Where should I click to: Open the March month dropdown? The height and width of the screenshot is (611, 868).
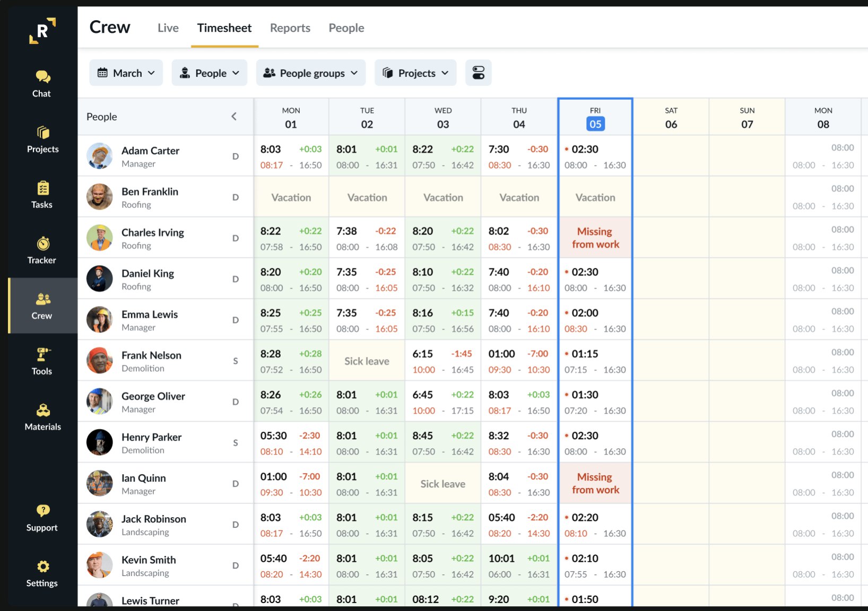tap(126, 73)
